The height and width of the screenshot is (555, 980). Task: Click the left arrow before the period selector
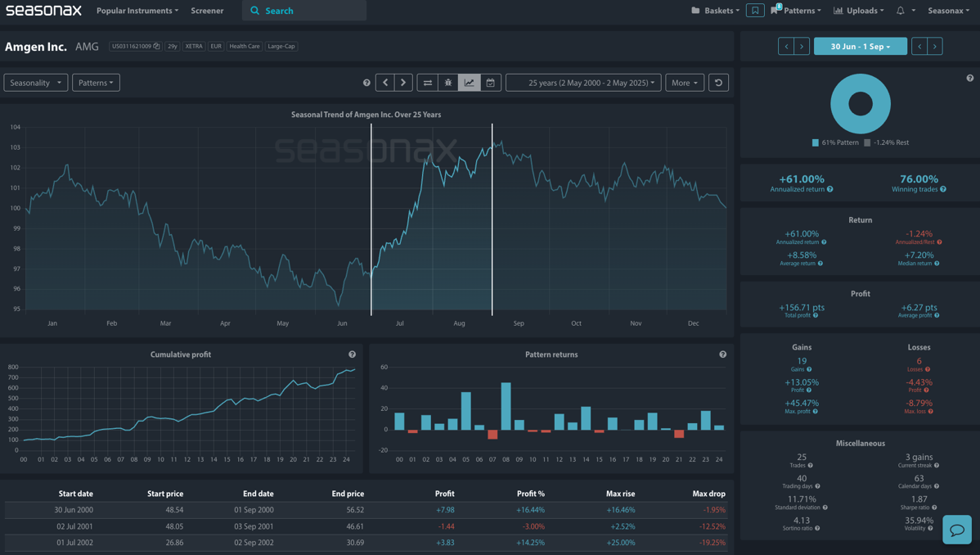point(786,47)
